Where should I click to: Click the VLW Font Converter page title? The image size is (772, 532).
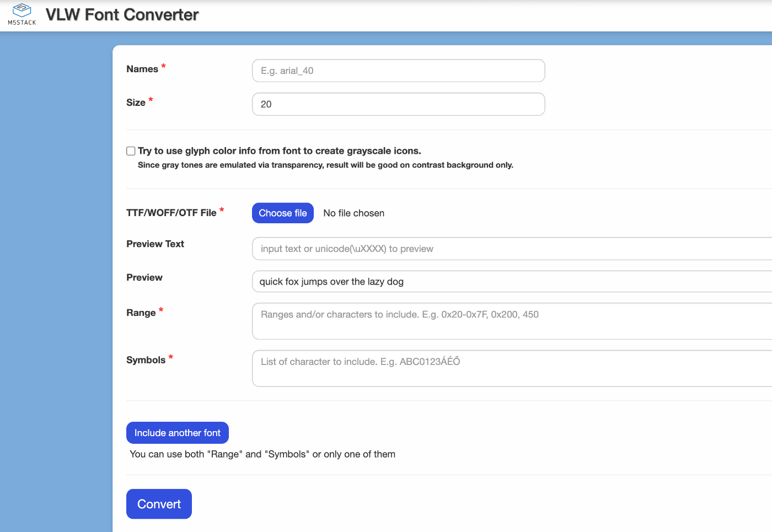tap(122, 15)
